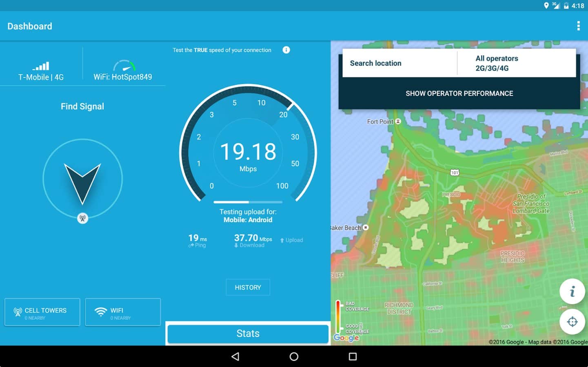
Task: Tap the WiFi HotSpot849 gauge icon
Action: (x=124, y=66)
